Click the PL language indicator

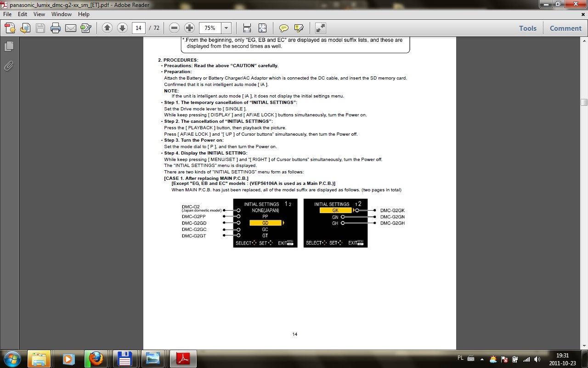[461, 358]
